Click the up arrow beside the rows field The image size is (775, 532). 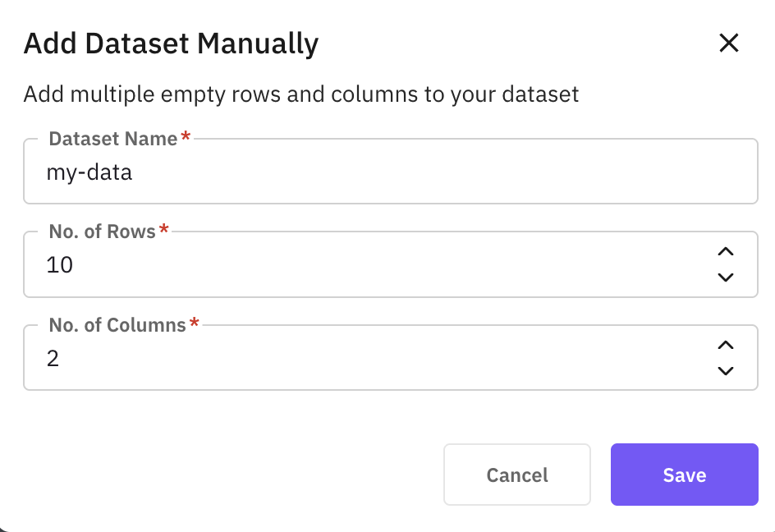pyautogui.click(x=725, y=251)
